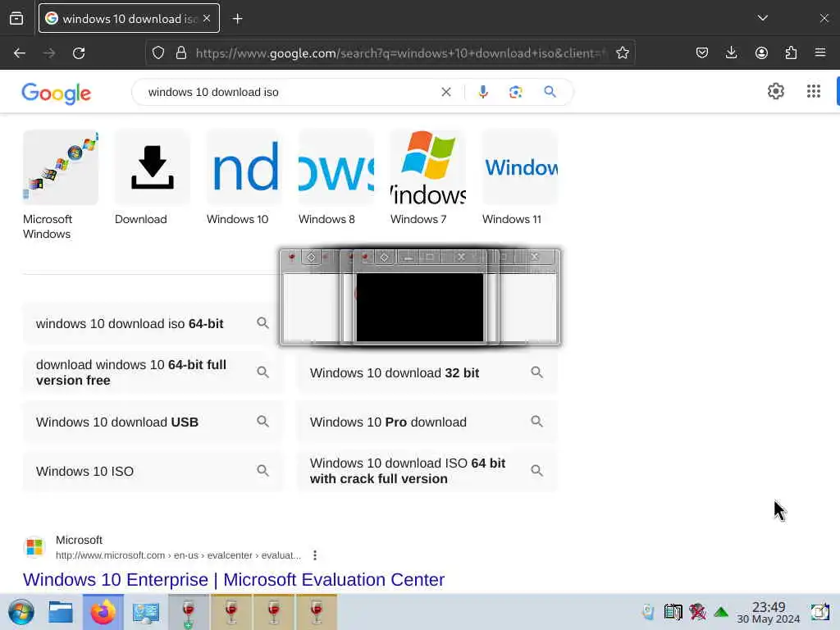Select the Windows 11 thumbnail
Viewport: 840px width, 630px height.
[x=519, y=178]
